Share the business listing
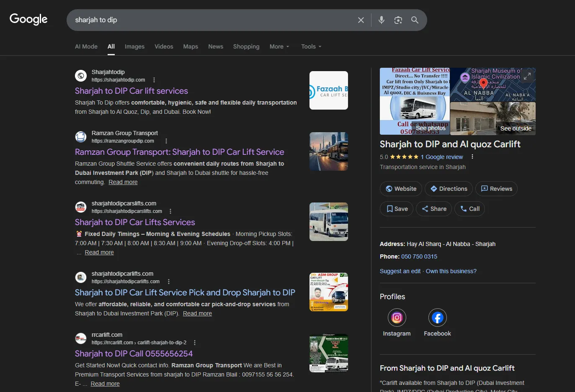 click(x=434, y=209)
